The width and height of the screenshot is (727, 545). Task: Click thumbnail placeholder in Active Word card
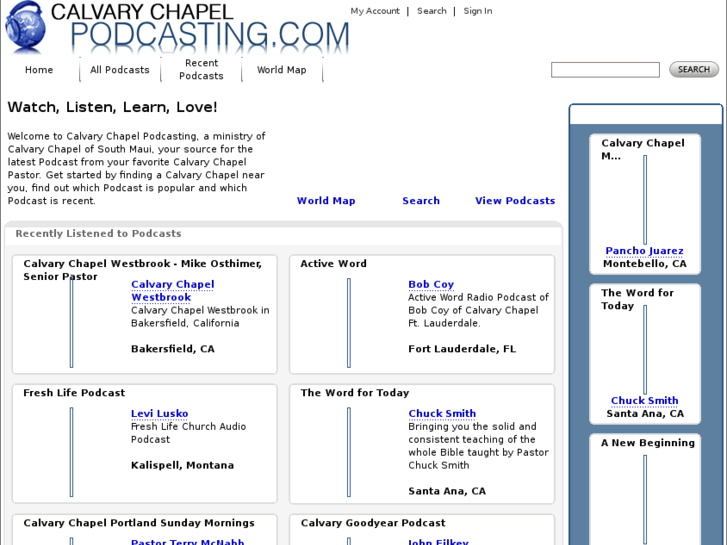[x=349, y=323]
